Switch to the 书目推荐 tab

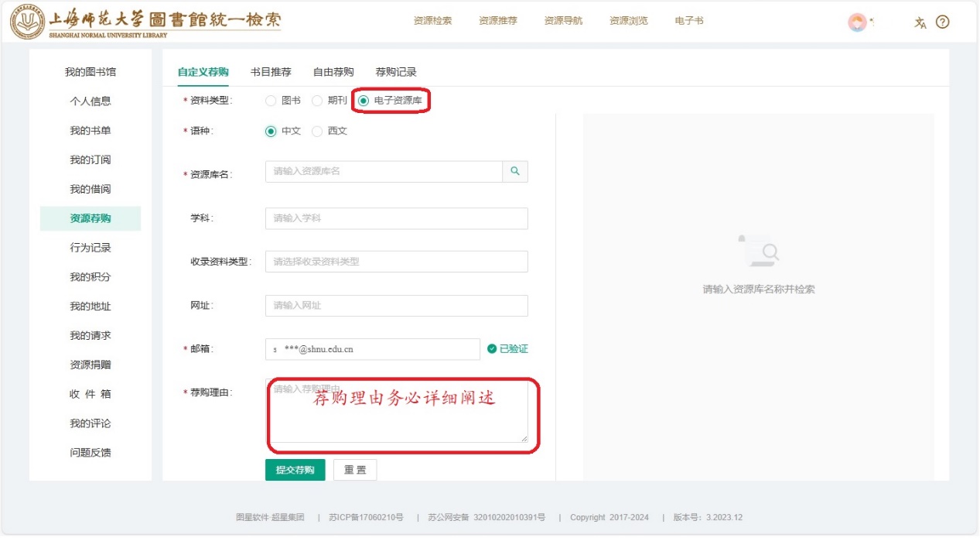(x=271, y=72)
